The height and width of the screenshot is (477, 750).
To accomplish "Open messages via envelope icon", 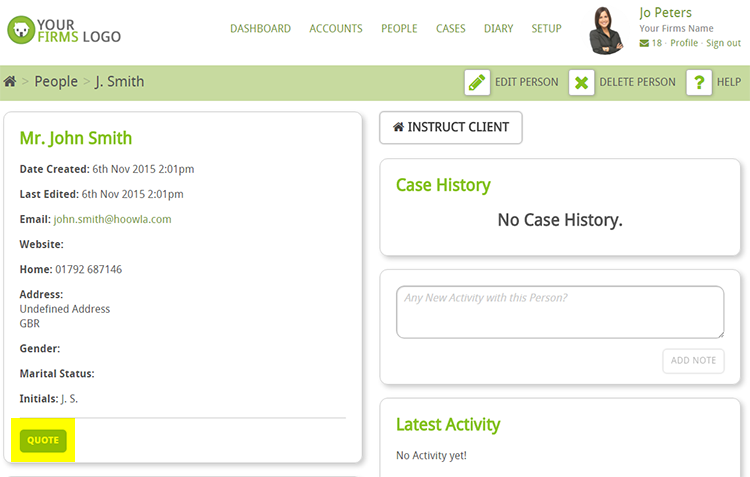I will click(x=644, y=43).
